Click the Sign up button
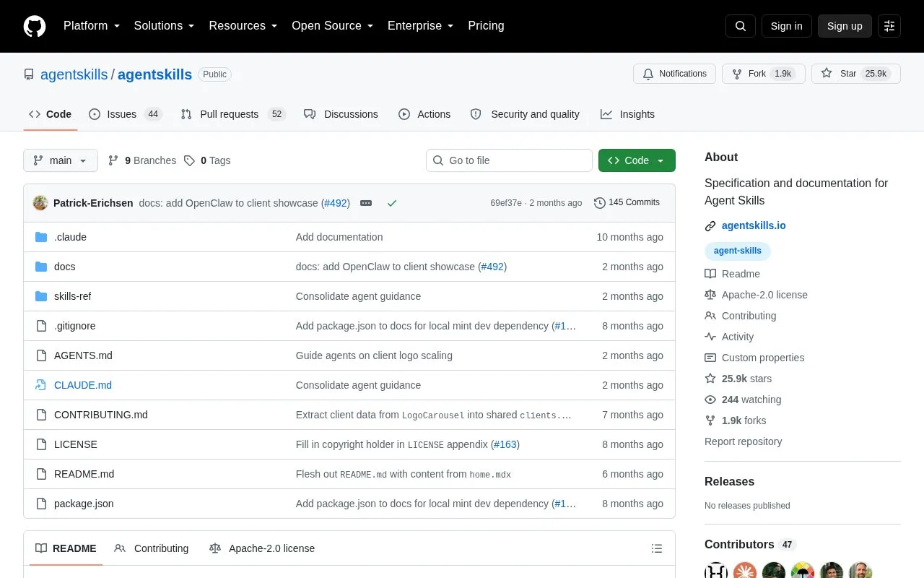 [845, 26]
